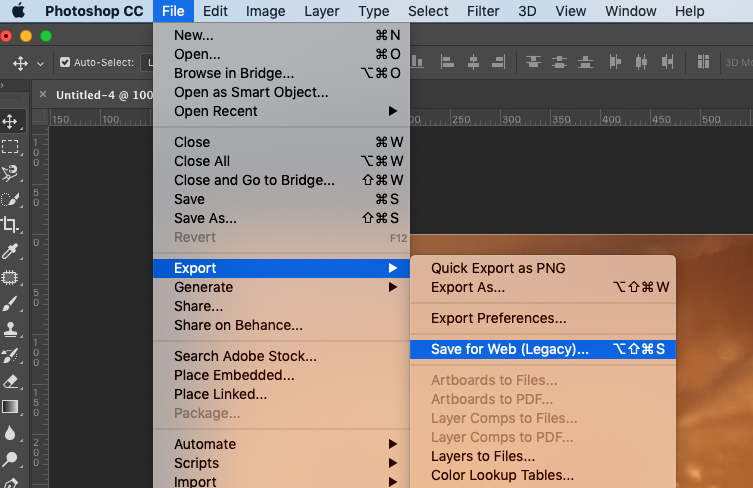Close the Untitled-4 document tab
This screenshot has height=488, width=753.
[43, 94]
